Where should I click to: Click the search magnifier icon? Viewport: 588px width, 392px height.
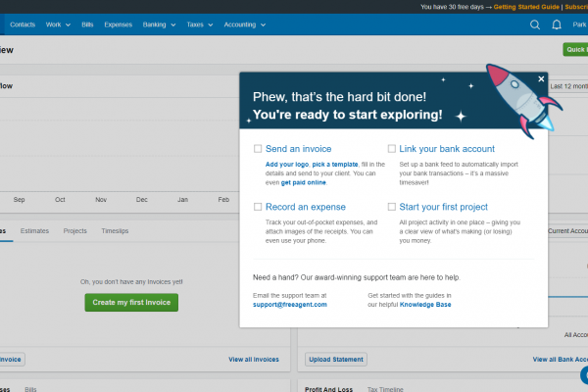coord(535,24)
